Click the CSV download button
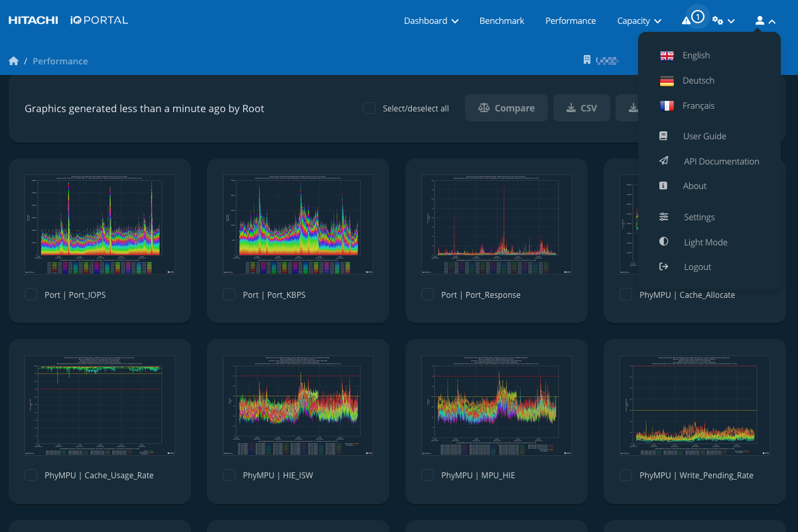Viewport: 798px width, 532px height. pos(582,107)
